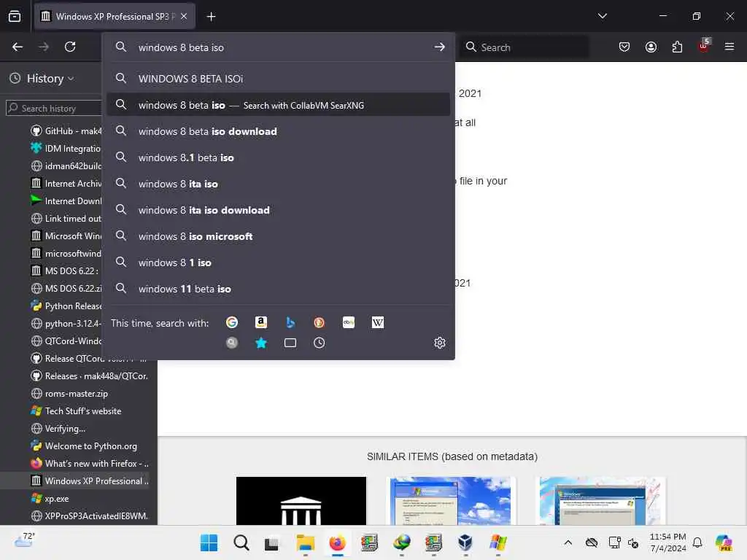
Task: Open the notifications bell in taskbar
Action: pos(697,542)
